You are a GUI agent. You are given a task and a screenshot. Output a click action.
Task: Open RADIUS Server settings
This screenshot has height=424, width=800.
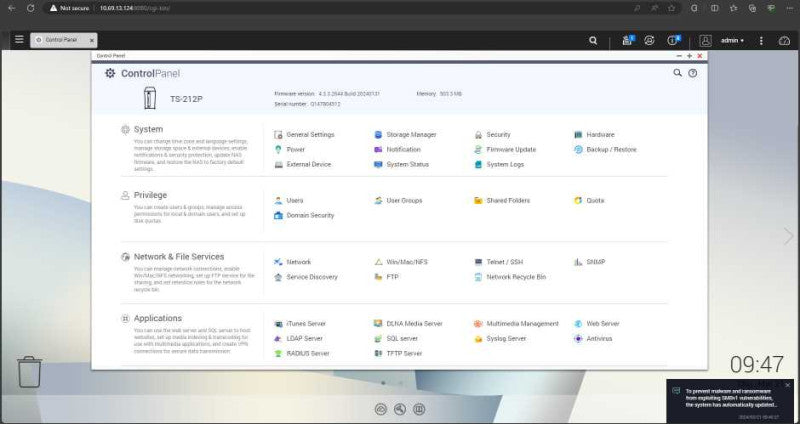pos(302,353)
